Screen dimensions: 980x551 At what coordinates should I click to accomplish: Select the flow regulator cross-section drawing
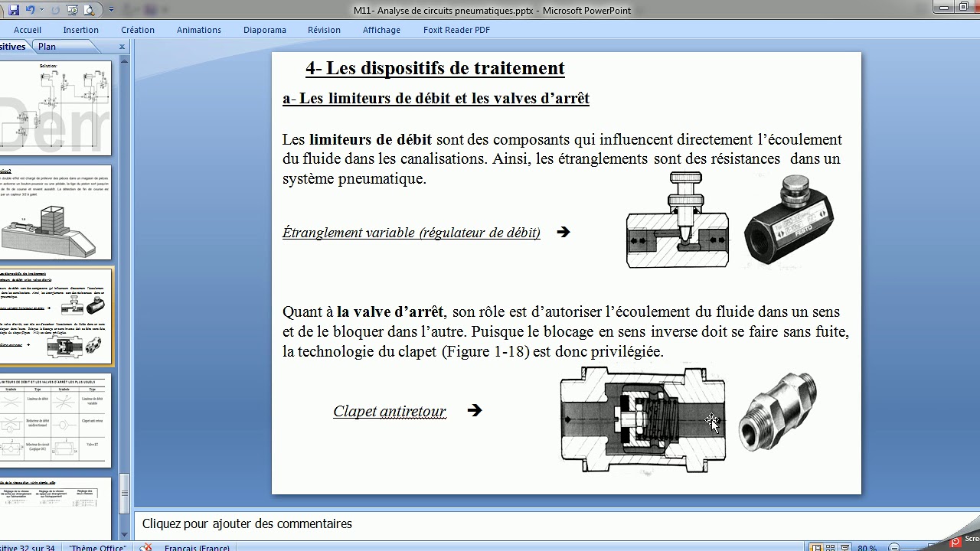678,221
